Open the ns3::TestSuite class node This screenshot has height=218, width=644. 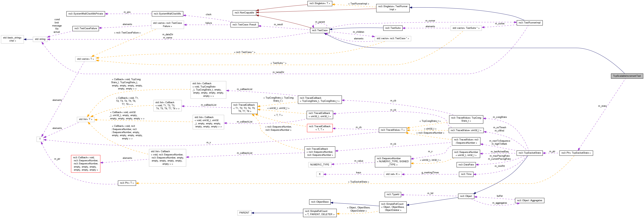point(393,28)
